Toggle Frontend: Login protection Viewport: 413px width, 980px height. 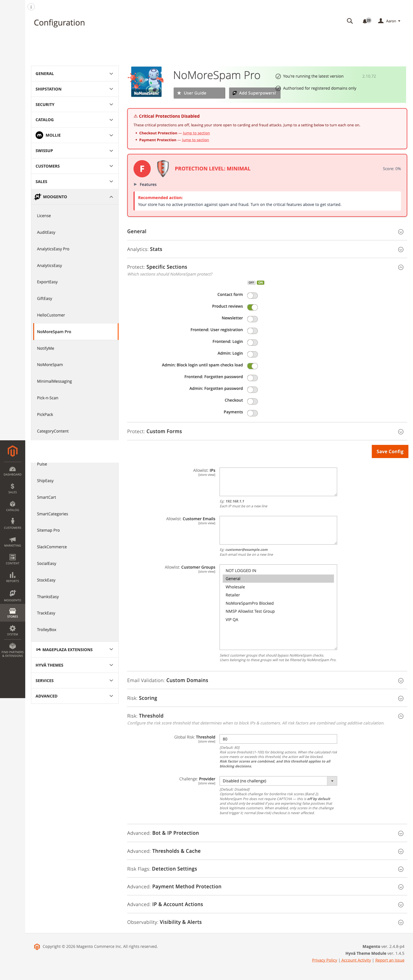click(x=252, y=342)
